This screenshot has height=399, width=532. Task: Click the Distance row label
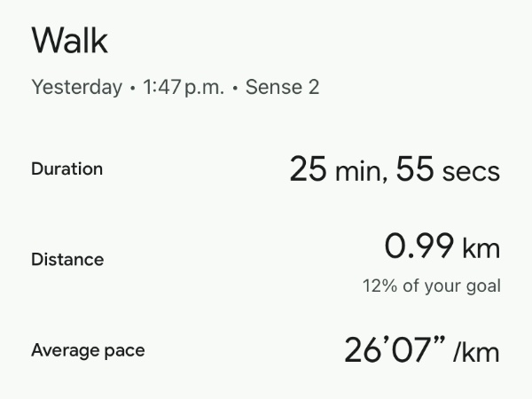(x=67, y=260)
